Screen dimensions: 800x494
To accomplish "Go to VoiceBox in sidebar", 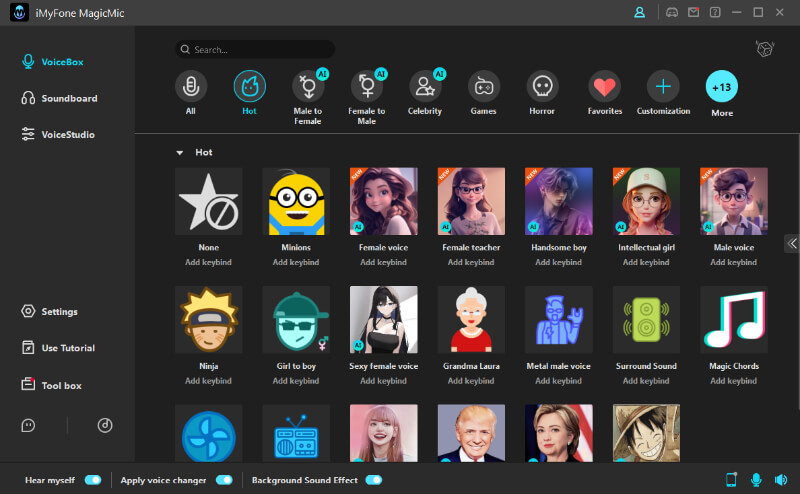I will tap(52, 62).
